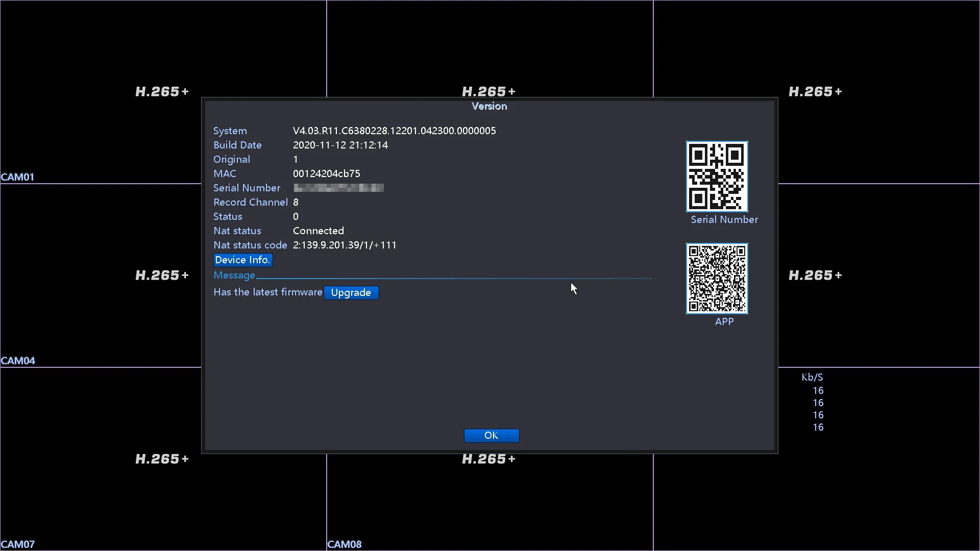980x551 pixels.
Task: Click the APP download QR code
Action: [717, 279]
